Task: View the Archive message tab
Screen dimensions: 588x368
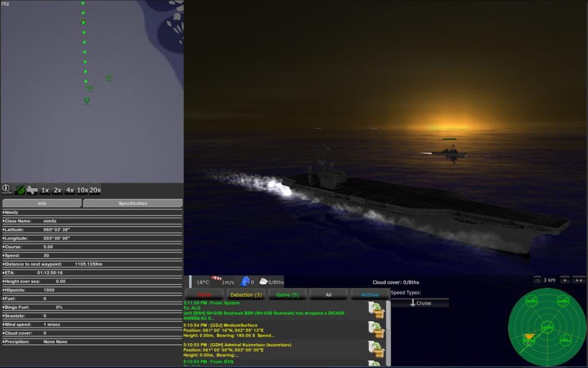Action: point(369,294)
